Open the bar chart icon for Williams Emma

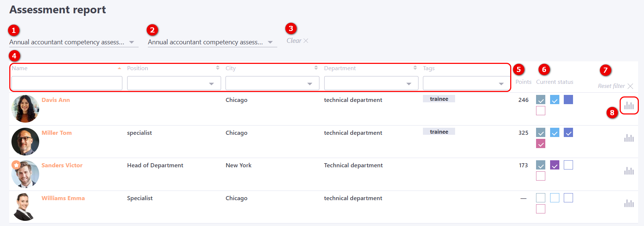[629, 203]
